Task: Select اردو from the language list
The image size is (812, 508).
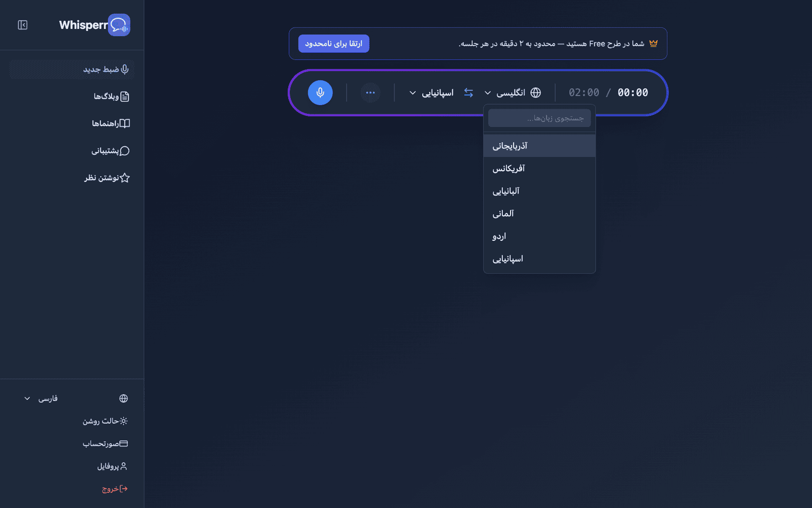Action: click(539, 236)
